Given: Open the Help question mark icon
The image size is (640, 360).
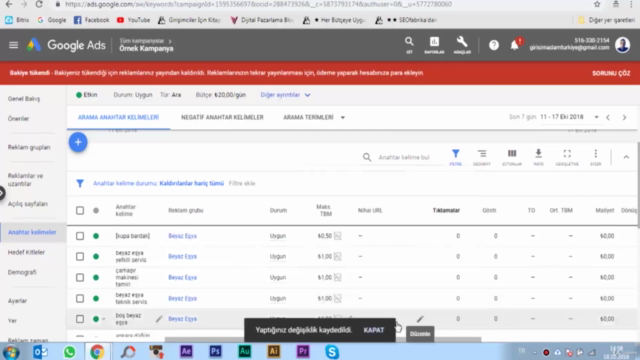Looking at the screenshot, I should point(494,45).
